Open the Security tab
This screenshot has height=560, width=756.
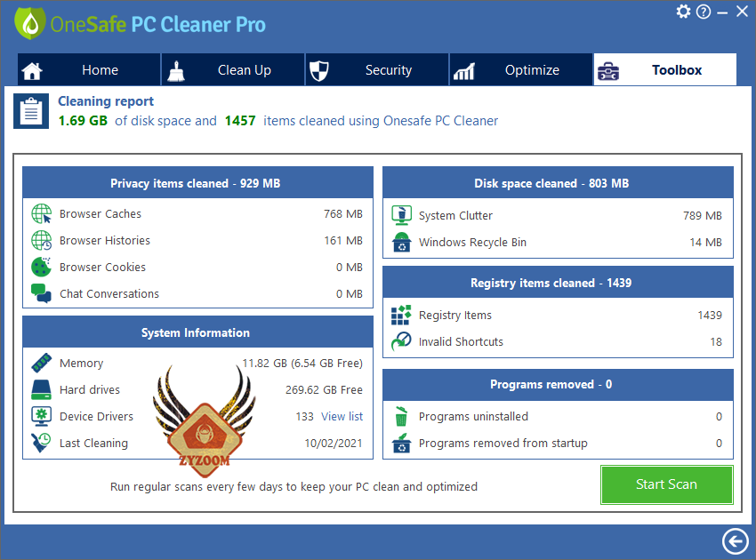[377, 70]
